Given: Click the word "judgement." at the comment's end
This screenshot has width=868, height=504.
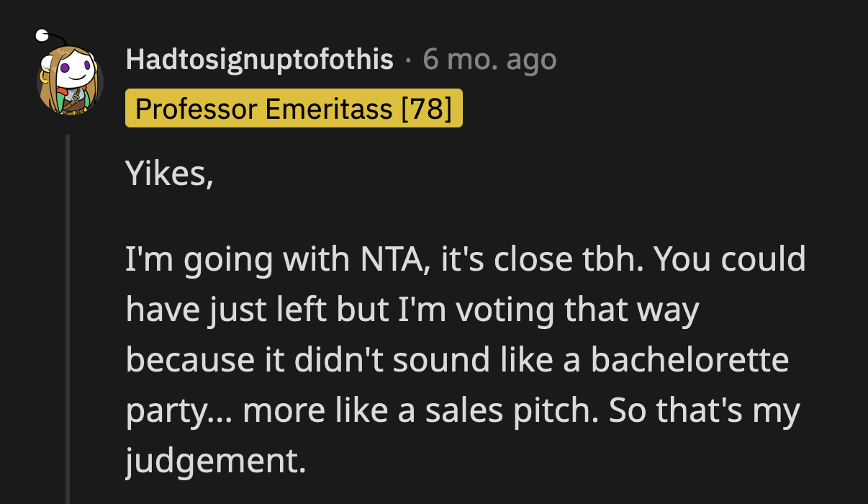Looking at the screenshot, I should pos(216,461).
